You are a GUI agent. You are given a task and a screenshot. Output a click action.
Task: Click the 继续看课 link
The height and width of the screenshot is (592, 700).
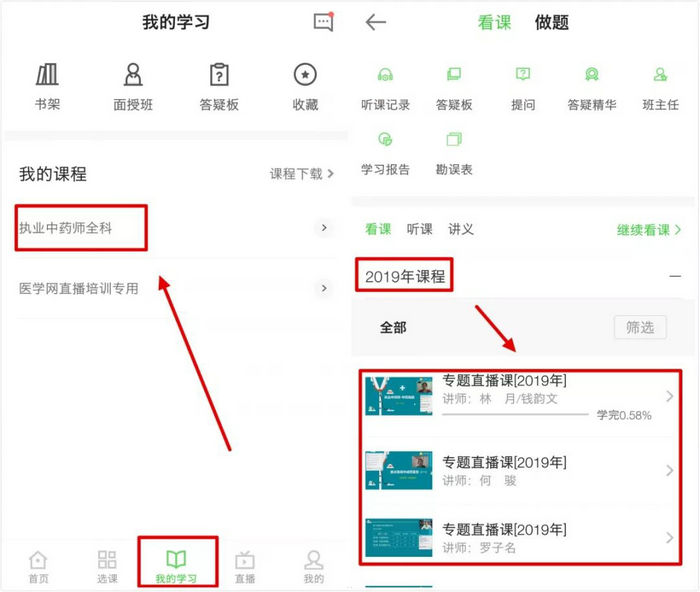[649, 230]
